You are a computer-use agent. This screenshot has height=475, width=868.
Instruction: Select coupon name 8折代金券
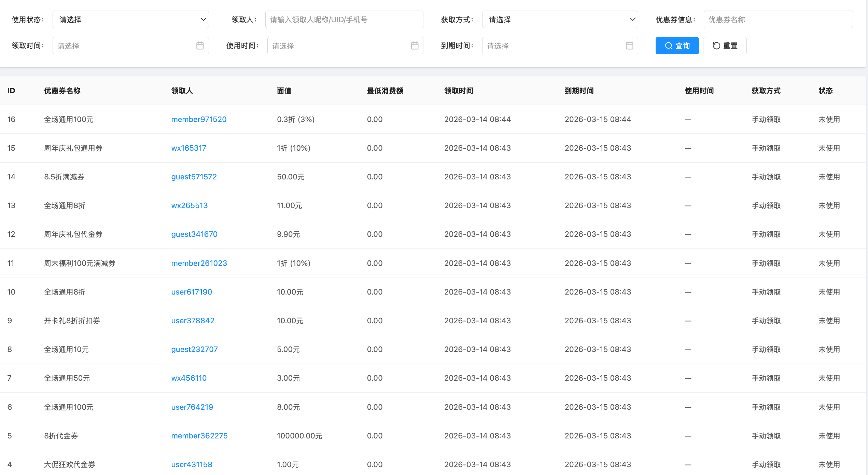point(61,436)
